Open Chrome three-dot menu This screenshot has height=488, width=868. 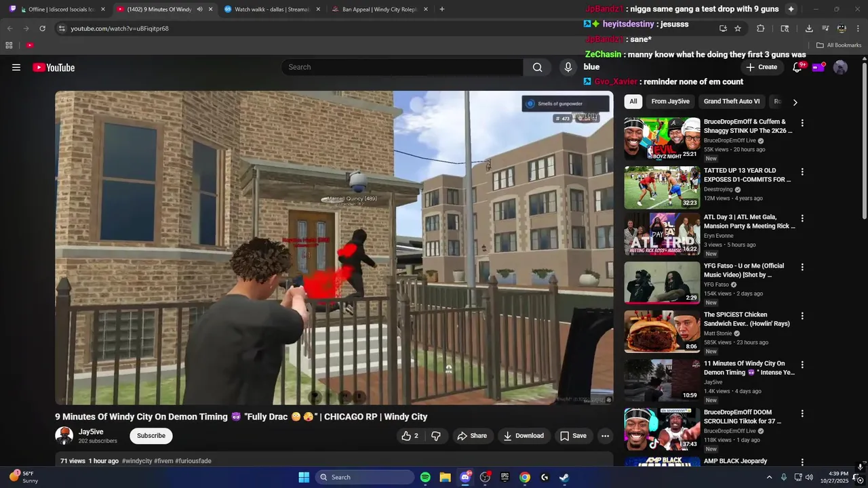click(858, 28)
